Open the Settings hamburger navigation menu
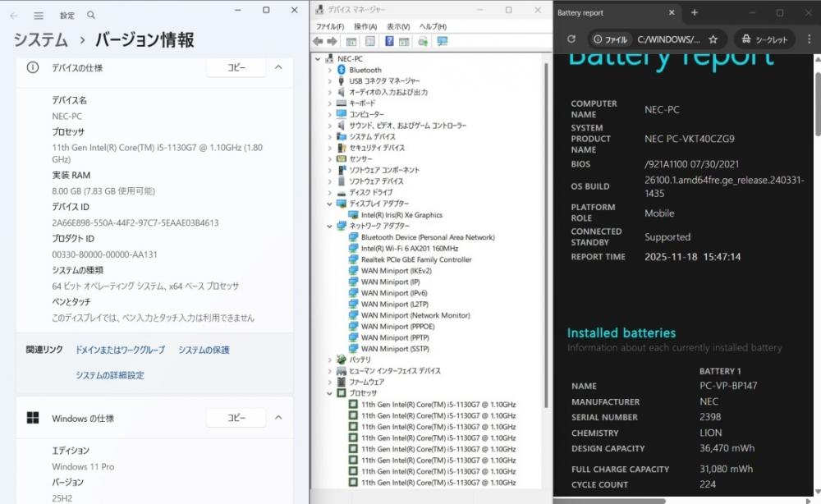 [39, 16]
